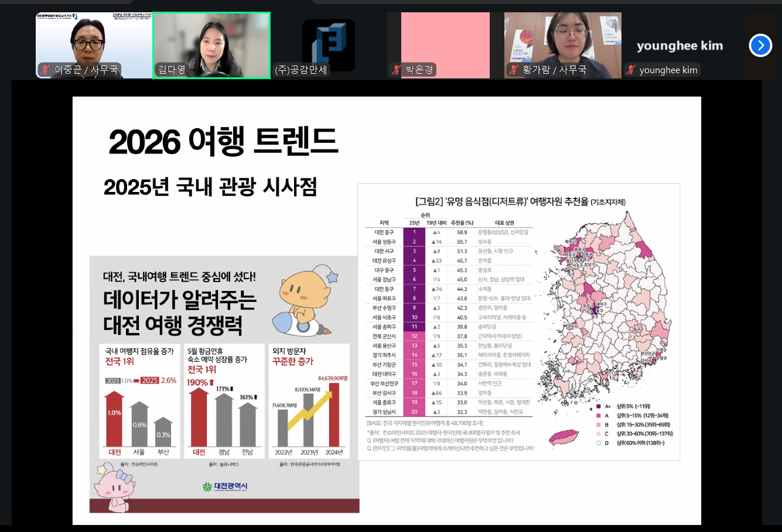Click the '동성로' district cell
This screenshot has width=782, height=532.
(x=484, y=270)
